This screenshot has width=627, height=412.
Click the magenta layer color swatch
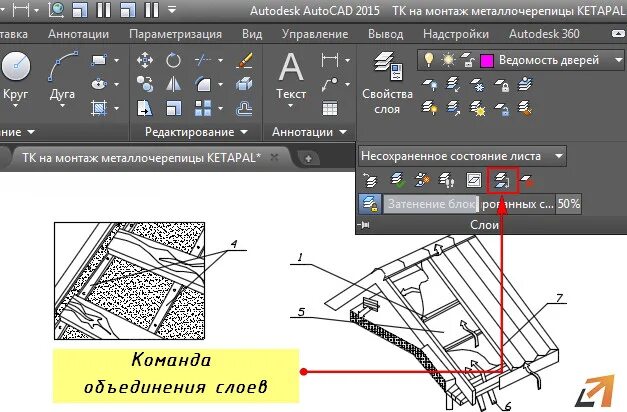tap(486, 61)
